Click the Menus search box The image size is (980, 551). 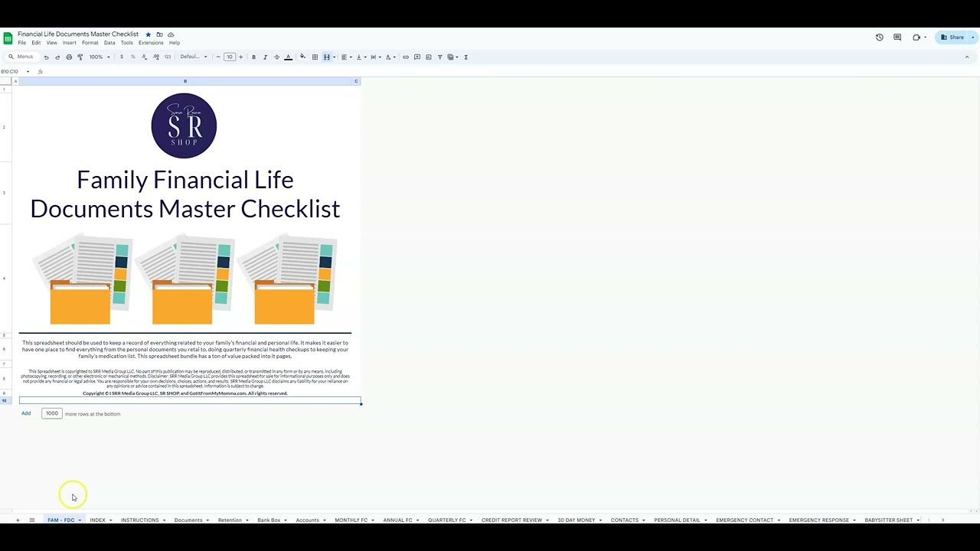(21, 57)
